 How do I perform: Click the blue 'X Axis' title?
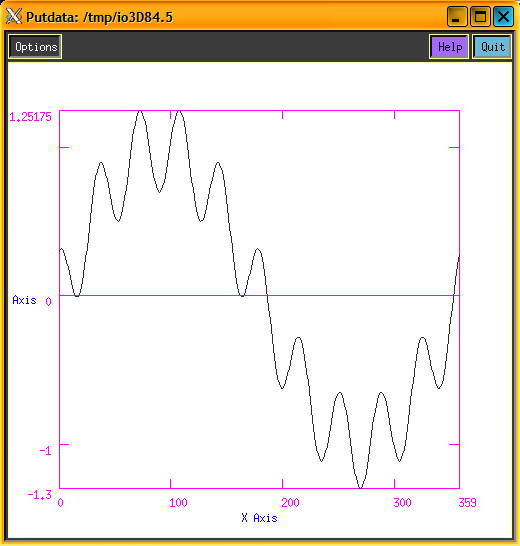pyautogui.click(x=259, y=518)
